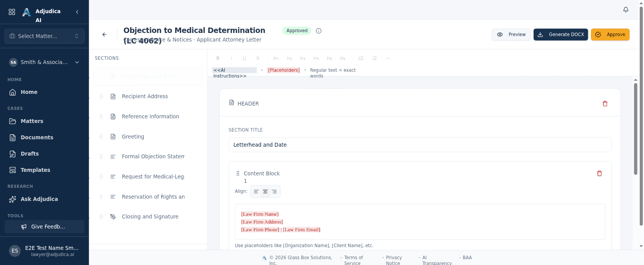The image size is (644, 265).
Task: Select Greeting section
Action: 148,137
